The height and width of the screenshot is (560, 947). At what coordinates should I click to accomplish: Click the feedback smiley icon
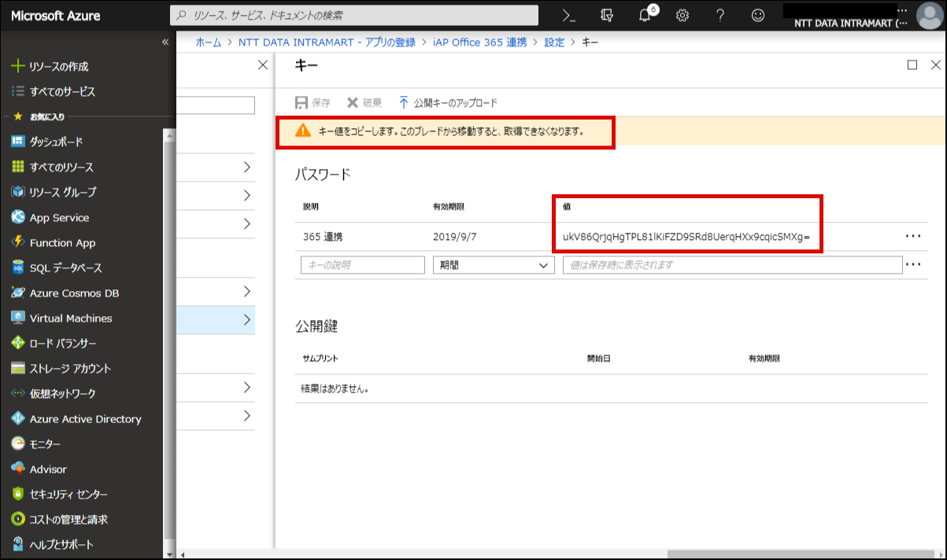758,15
